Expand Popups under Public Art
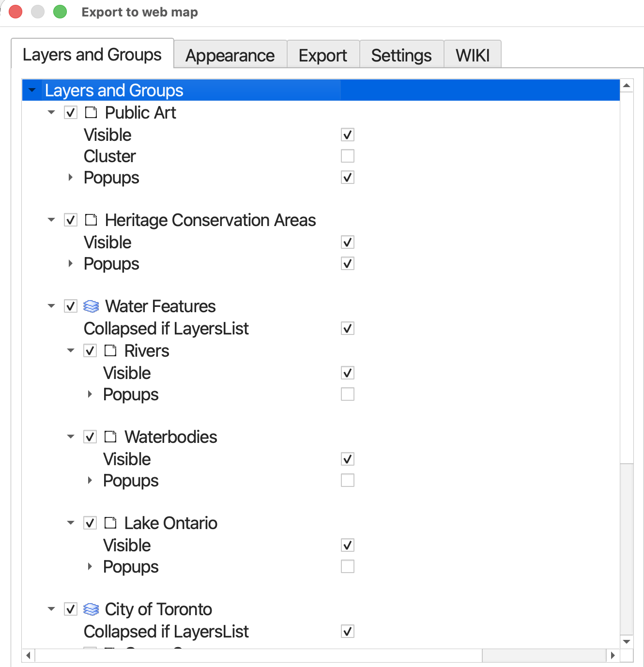The width and height of the screenshot is (644, 667). [x=71, y=178]
